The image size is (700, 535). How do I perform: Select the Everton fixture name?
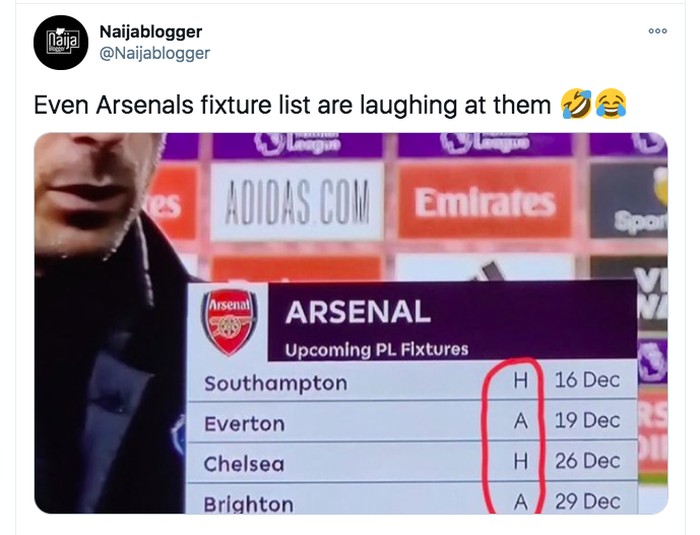click(x=244, y=423)
